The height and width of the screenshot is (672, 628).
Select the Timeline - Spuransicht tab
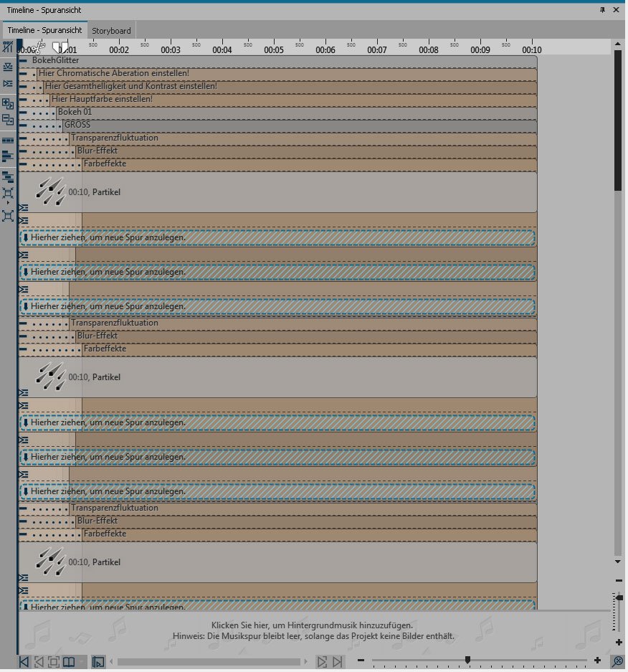coord(44,31)
